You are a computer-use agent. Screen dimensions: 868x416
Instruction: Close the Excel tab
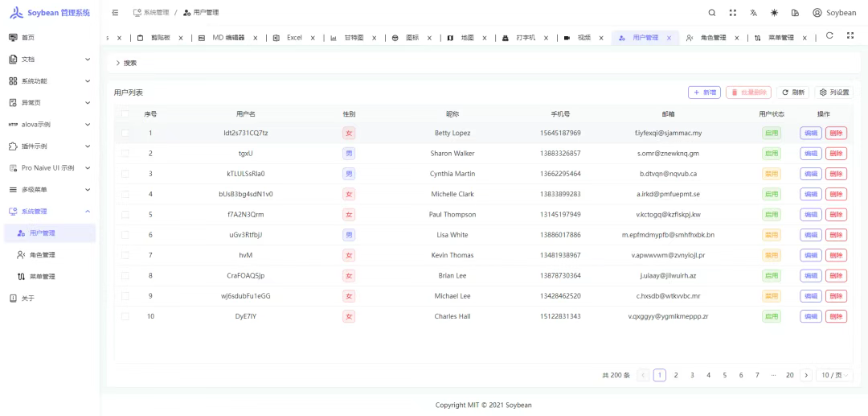point(312,38)
